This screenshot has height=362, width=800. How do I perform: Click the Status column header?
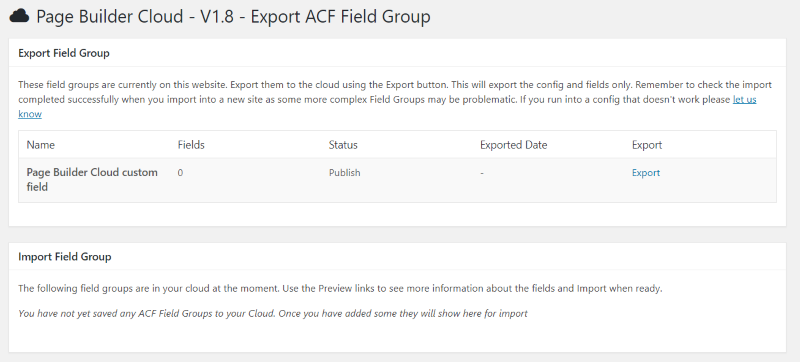[x=343, y=145]
